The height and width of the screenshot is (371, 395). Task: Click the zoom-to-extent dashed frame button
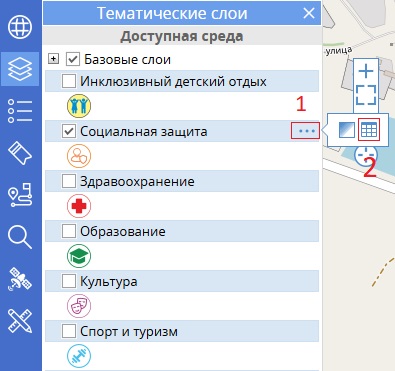(366, 95)
